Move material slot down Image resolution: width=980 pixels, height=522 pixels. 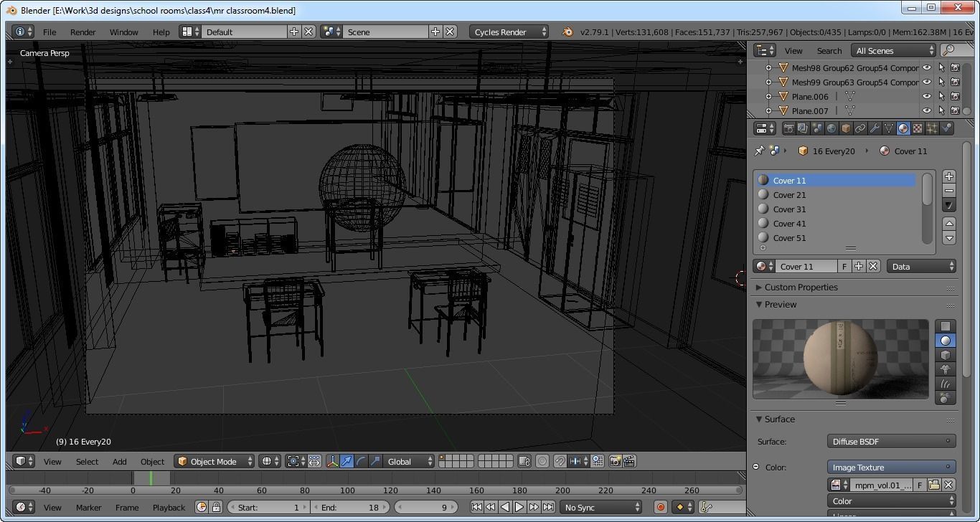pyautogui.click(x=949, y=238)
